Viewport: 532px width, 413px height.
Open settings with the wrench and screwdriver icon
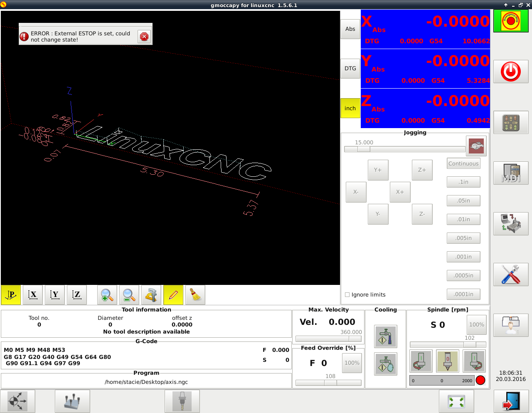[x=511, y=275]
